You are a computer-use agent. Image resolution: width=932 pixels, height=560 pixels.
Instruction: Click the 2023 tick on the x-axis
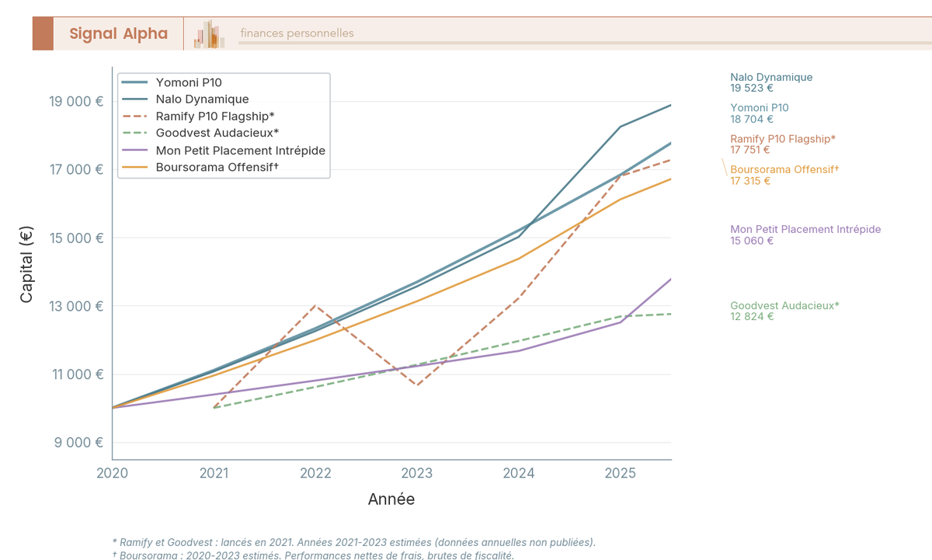pyautogui.click(x=417, y=472)
